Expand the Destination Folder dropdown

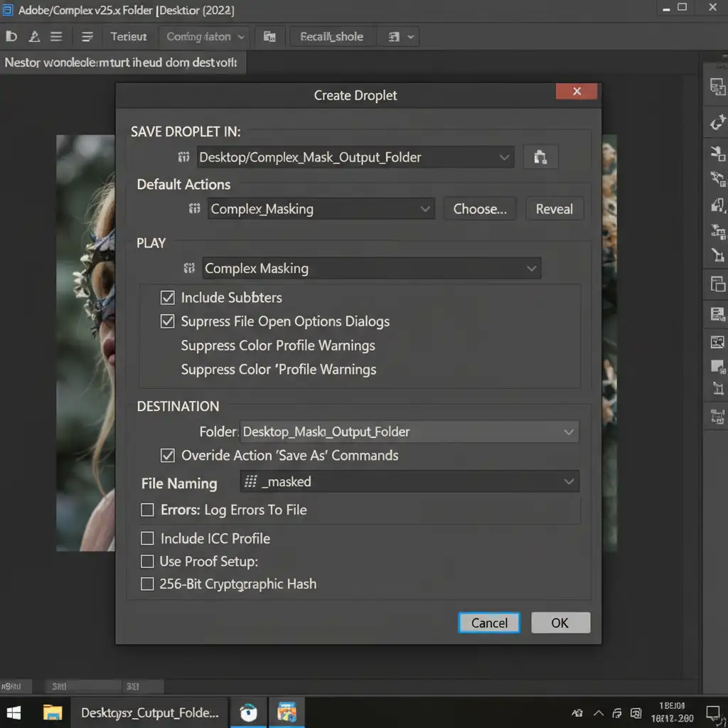pyautogui.click(x=568, y=432)
